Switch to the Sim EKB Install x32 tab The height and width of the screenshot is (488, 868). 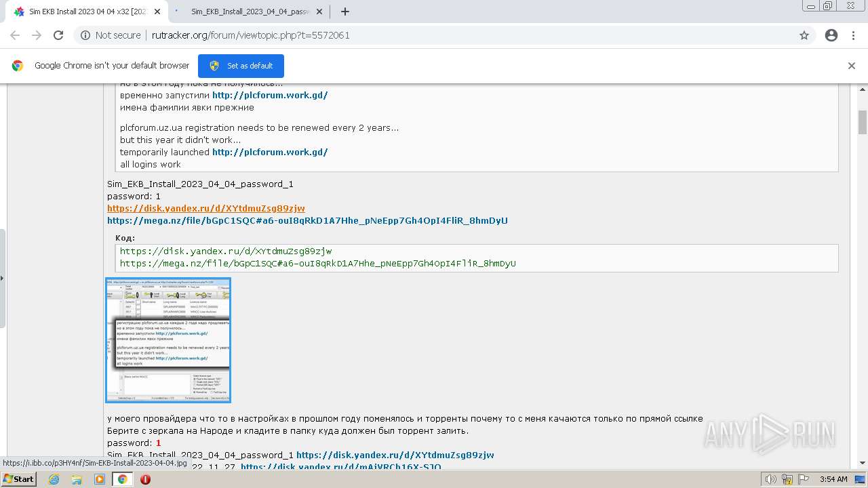pyautogui.click(x=87, y=12)
